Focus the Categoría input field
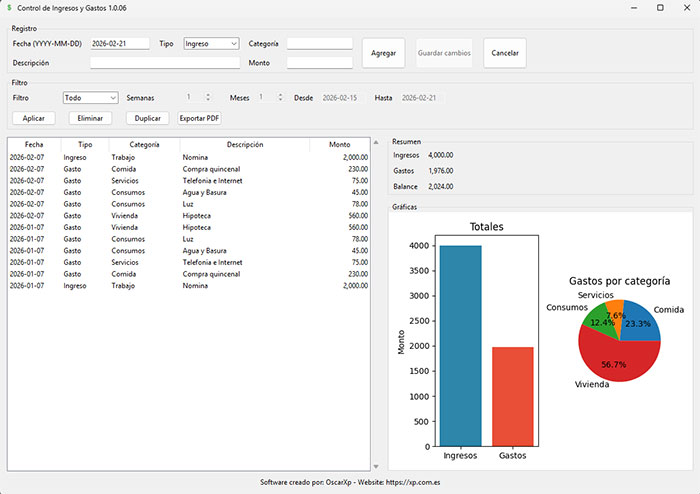The image size is (700, 494). coord(319,44)
